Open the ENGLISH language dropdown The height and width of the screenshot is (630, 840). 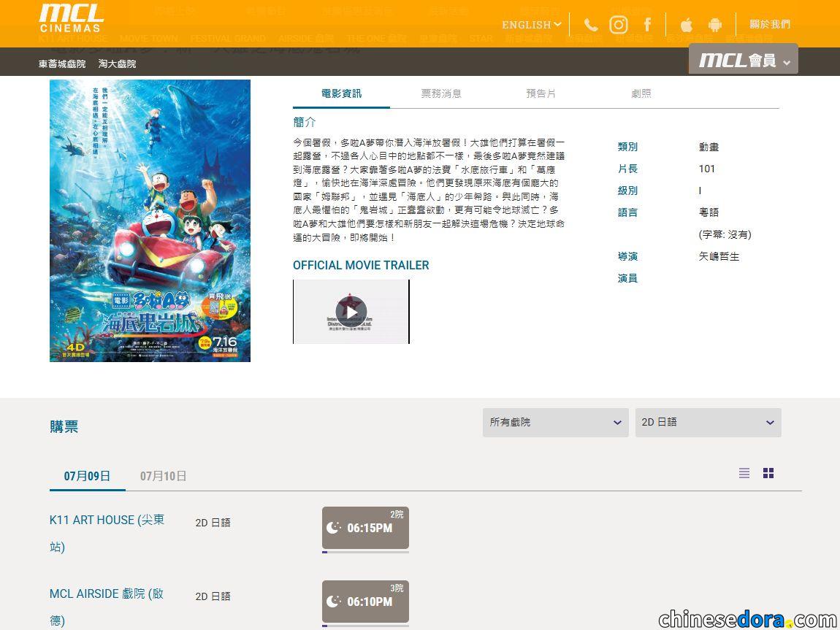531,25
